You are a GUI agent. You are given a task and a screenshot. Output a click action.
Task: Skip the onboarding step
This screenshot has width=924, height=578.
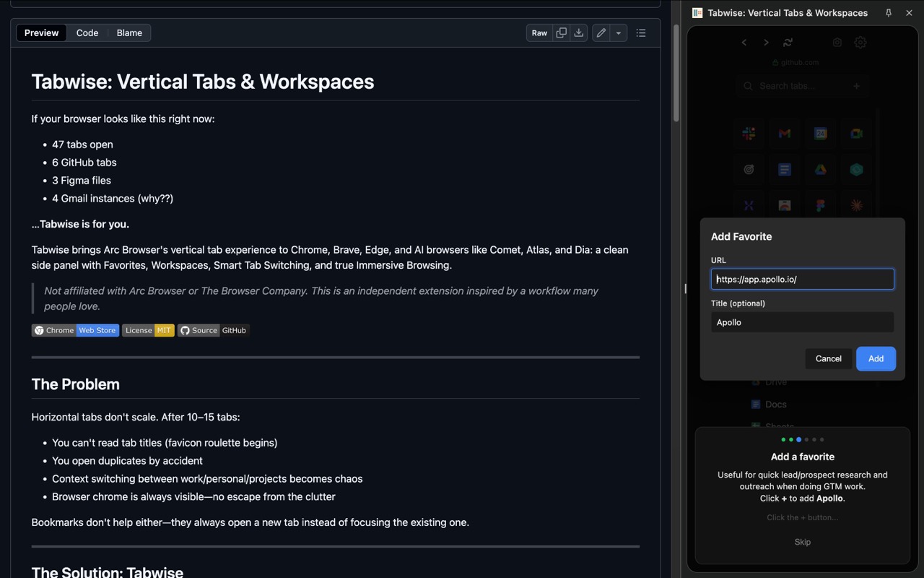[802, 542]
